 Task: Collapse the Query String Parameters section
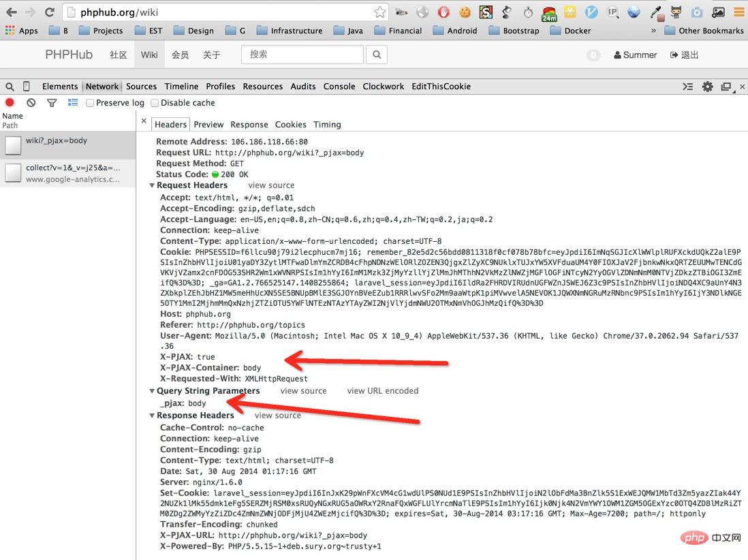[x=153, y=391]
